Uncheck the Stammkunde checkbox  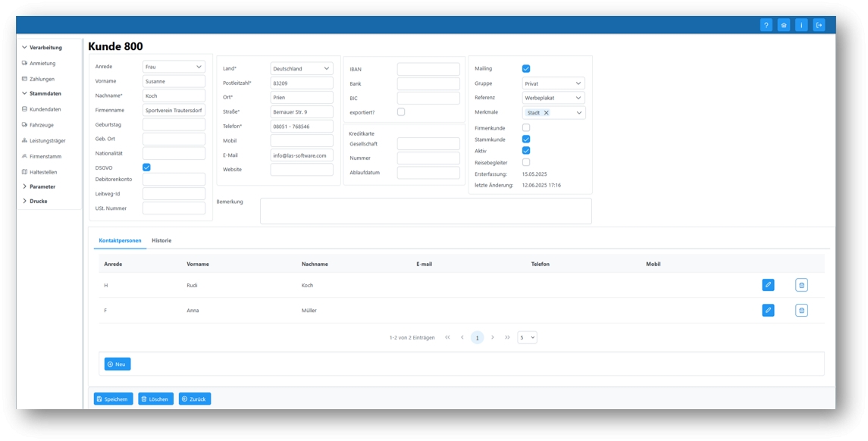pyautogui.click(x=526, y=139)
